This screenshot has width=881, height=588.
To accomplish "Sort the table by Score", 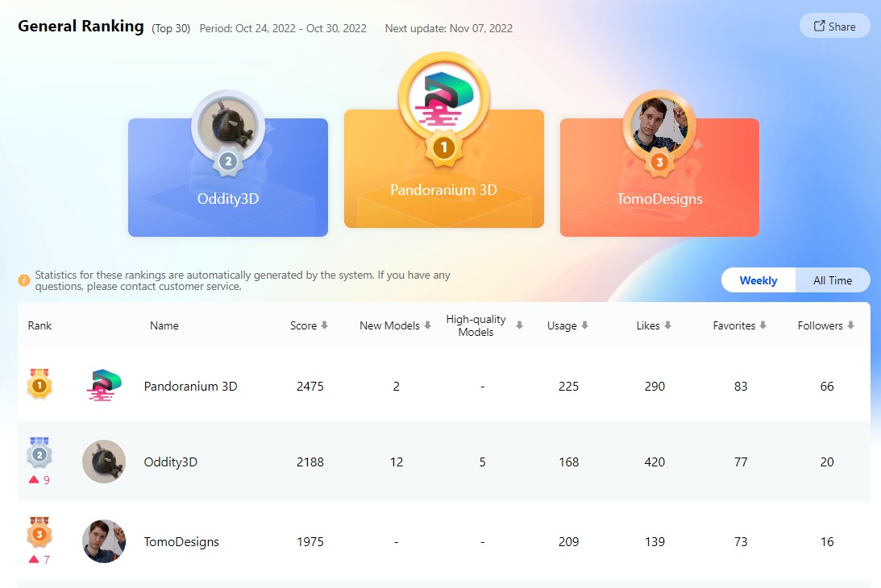I will click(324, 325).
